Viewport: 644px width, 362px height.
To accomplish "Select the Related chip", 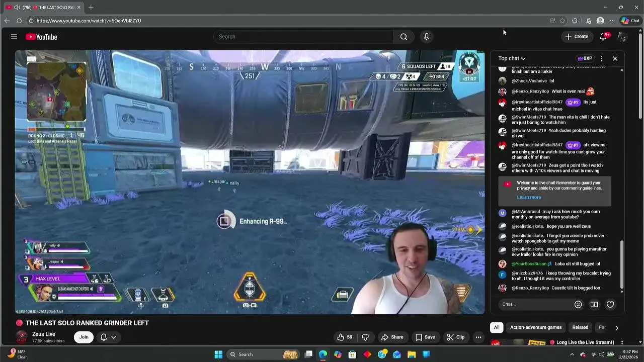I will click(580, 327).
